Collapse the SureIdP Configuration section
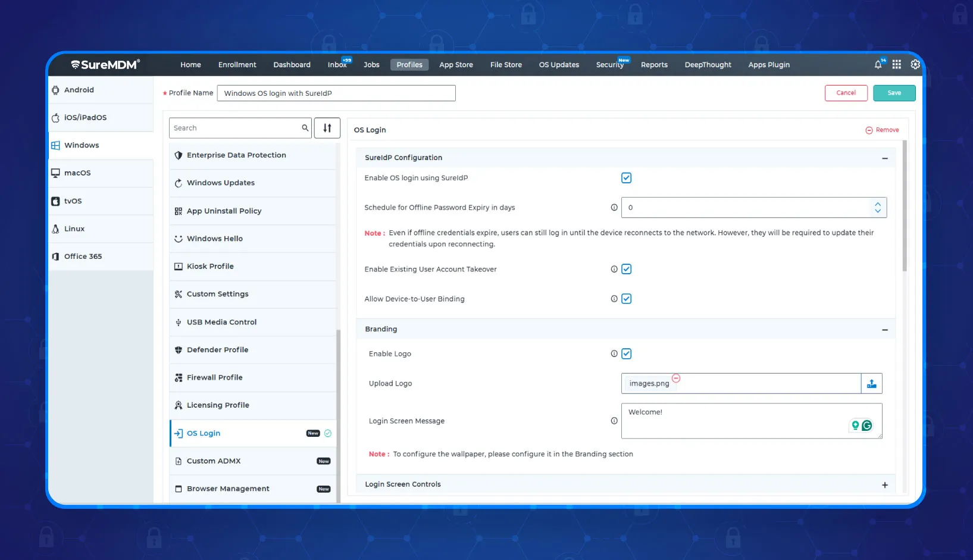 pyautogui.click(x=885, y=158)
